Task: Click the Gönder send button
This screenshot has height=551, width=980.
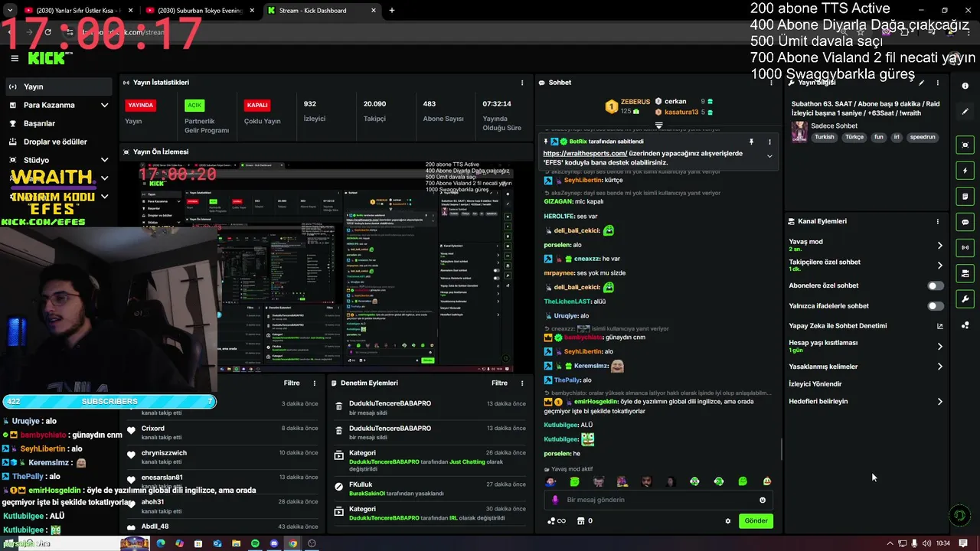Action: coord(756,521)
